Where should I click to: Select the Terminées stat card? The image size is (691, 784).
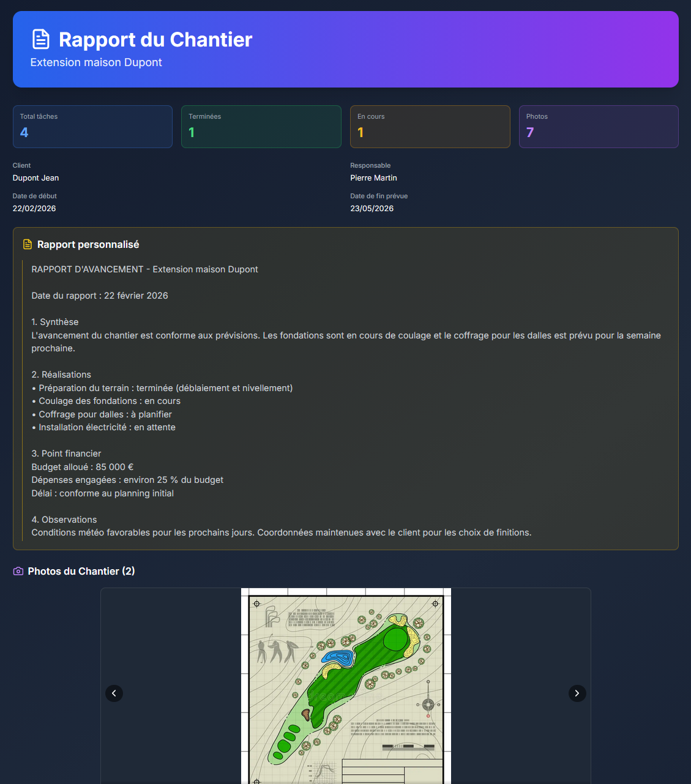tap(261, 127)
